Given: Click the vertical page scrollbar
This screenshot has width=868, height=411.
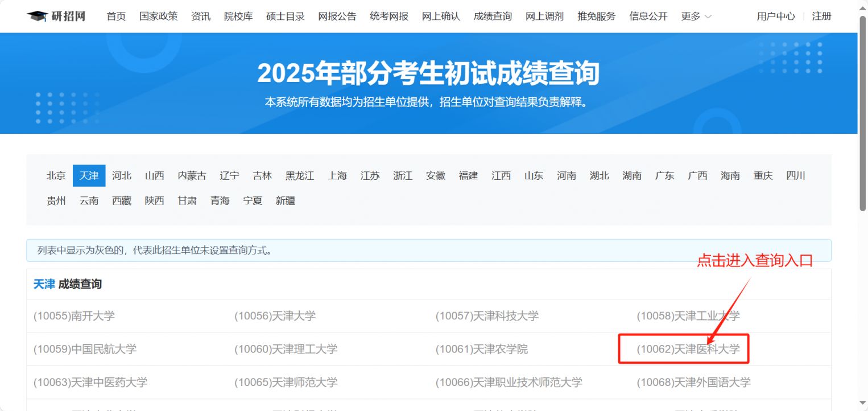Looking at the screenshot, I should point(863,114).
